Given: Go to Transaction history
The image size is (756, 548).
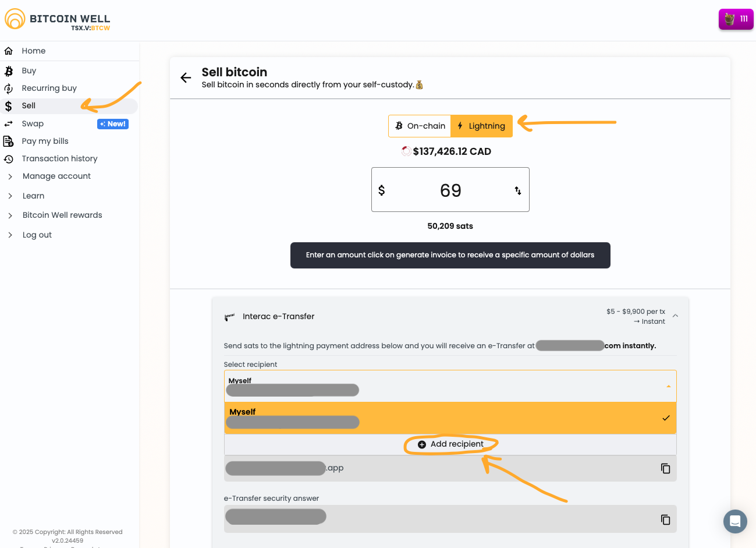Looking at the screenshot, I should [59, 159].
